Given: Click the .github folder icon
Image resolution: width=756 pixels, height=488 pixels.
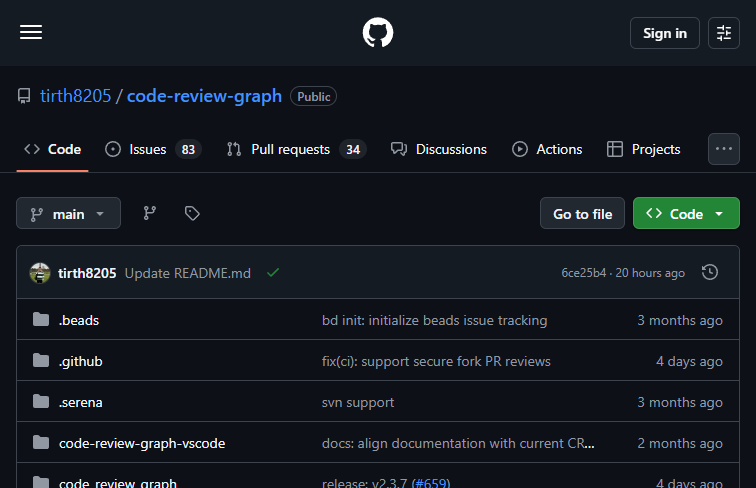Looking at the screenshot, I should pyautogui.click(x=41, y=360).
